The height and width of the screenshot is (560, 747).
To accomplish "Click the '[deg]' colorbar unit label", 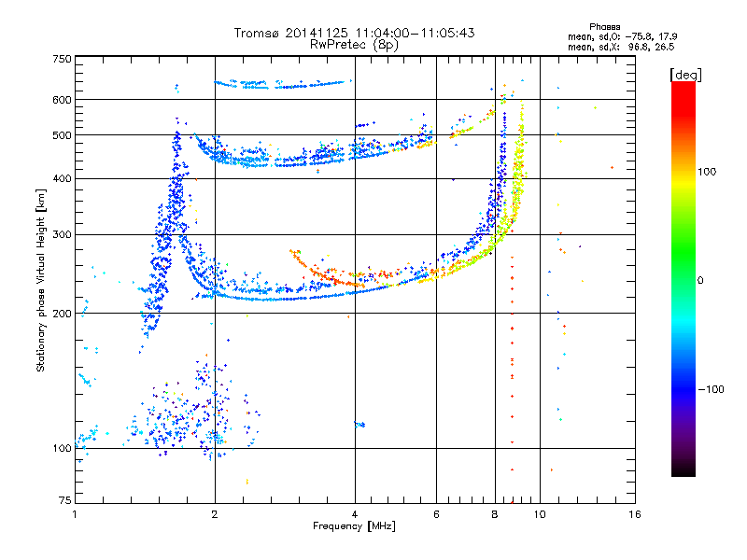I will [685, 75].
